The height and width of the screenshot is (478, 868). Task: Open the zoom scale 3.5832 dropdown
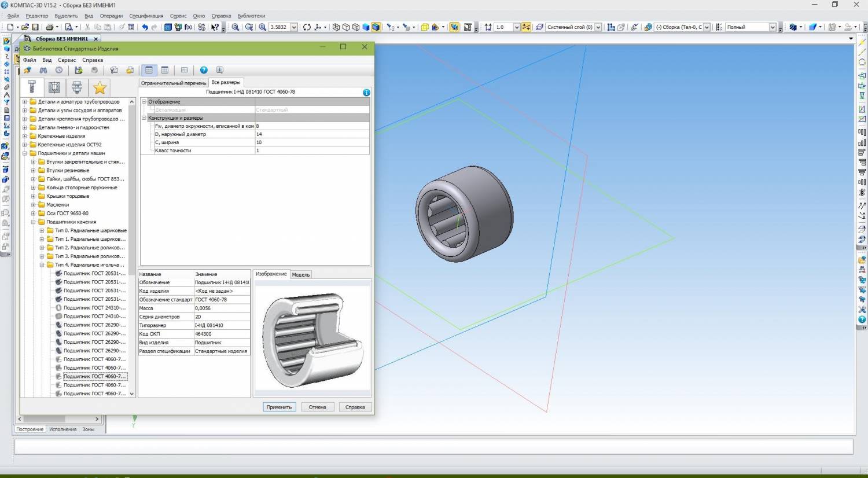pyautogui.click(x=294, y=27)
